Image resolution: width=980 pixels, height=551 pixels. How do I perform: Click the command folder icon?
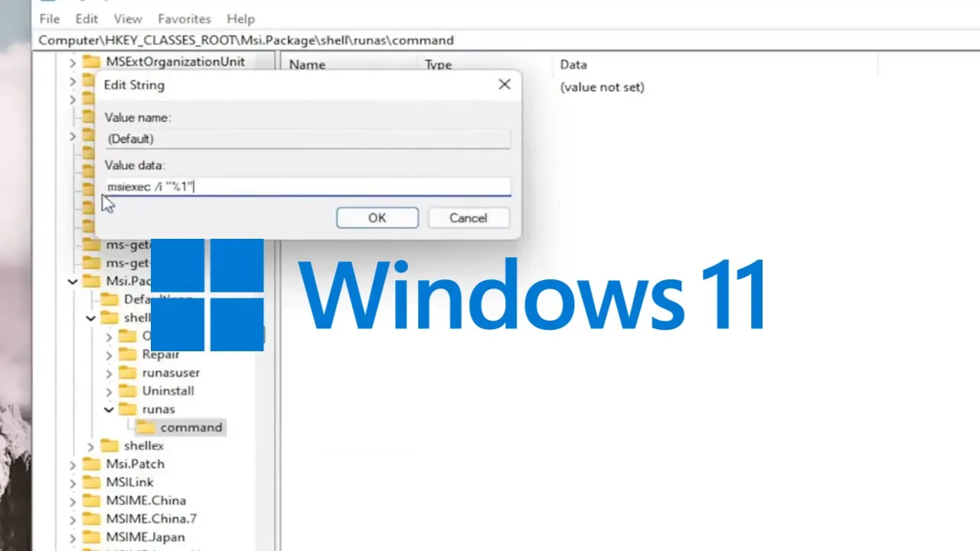click(145, 427)
